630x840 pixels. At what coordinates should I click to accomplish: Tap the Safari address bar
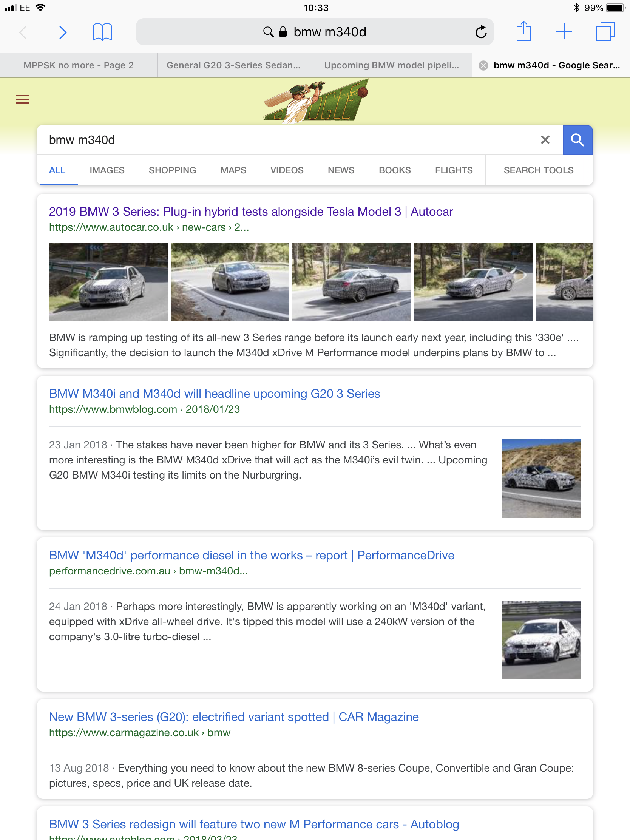[315, 32]
